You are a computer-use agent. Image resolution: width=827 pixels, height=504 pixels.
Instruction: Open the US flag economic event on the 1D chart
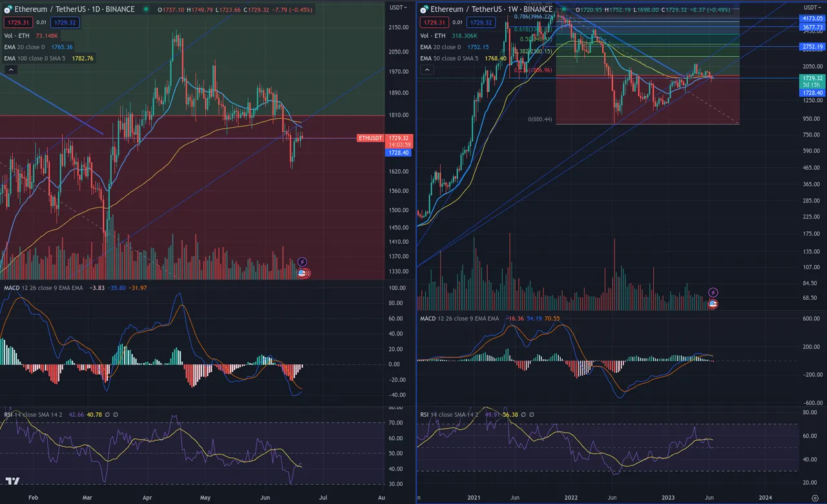click(x=302, y=273)
